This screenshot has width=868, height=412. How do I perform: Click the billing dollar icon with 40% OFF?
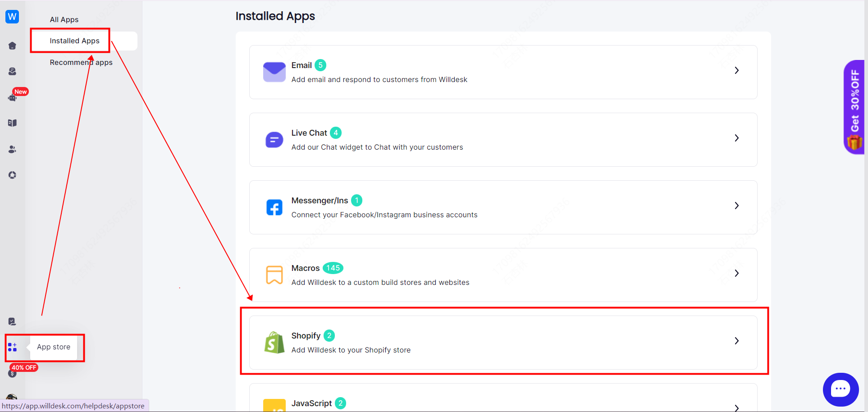tap(12, 374)
